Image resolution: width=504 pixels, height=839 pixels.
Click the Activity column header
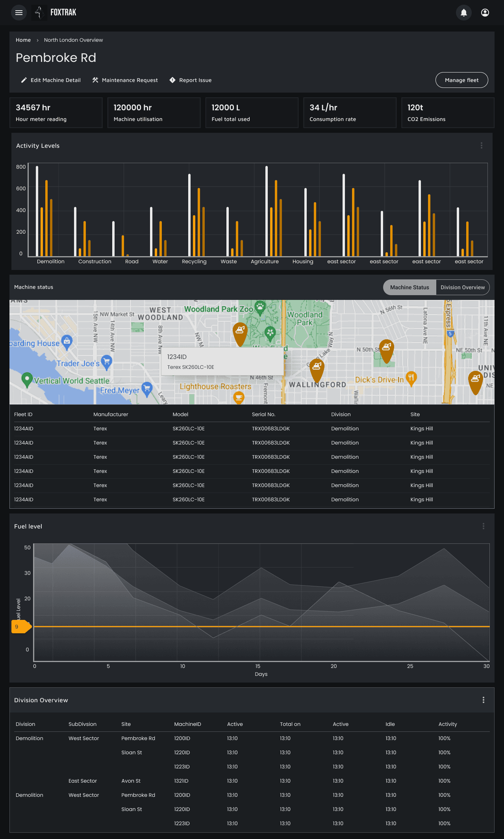[448, 724]
